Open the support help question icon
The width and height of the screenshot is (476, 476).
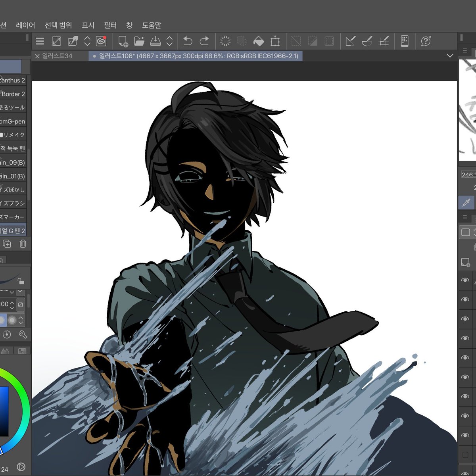tap(426, 41)
